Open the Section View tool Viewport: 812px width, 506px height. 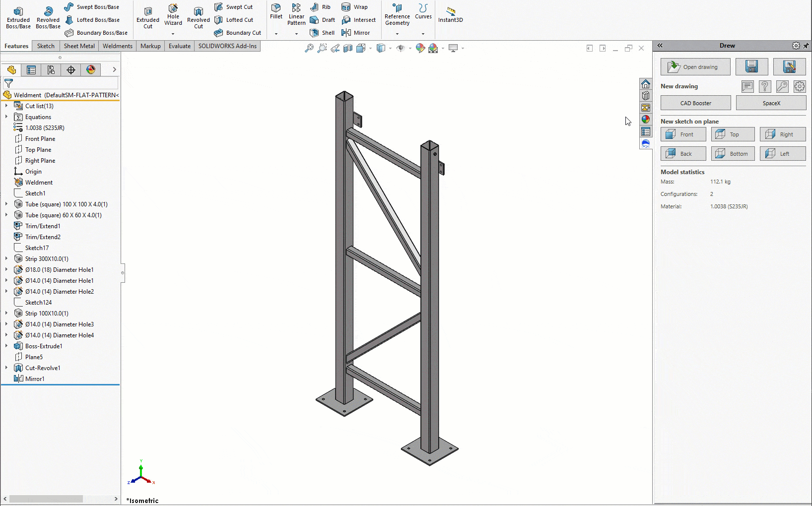[x=348, y=48]
